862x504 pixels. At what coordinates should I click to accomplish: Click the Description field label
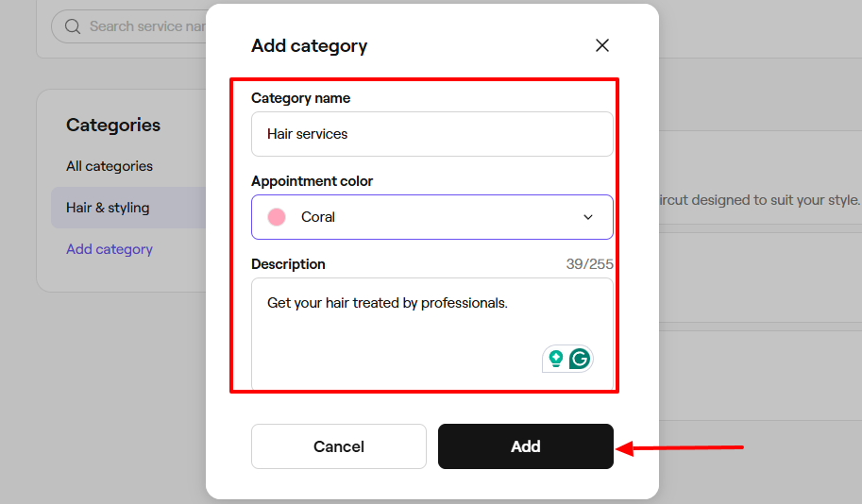coord(288,264)
